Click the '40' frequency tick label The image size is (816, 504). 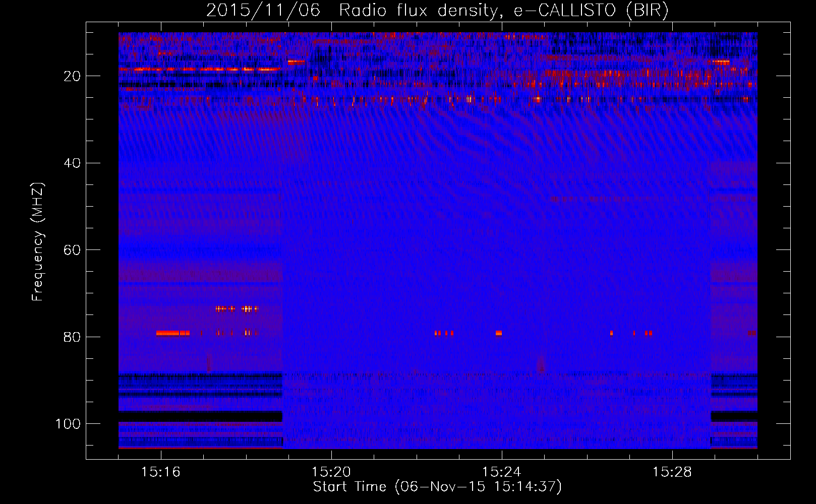[72, 163]
